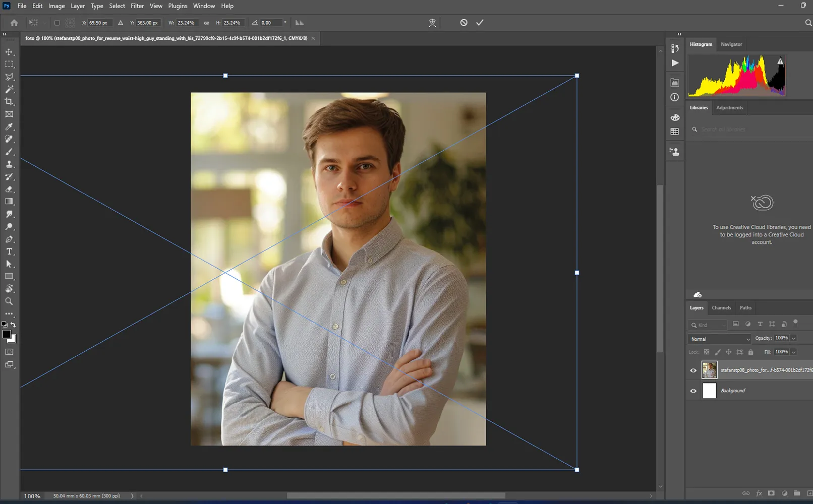Select the Spot Healing Brush tool
813x504 pixels.
point(9,139)
